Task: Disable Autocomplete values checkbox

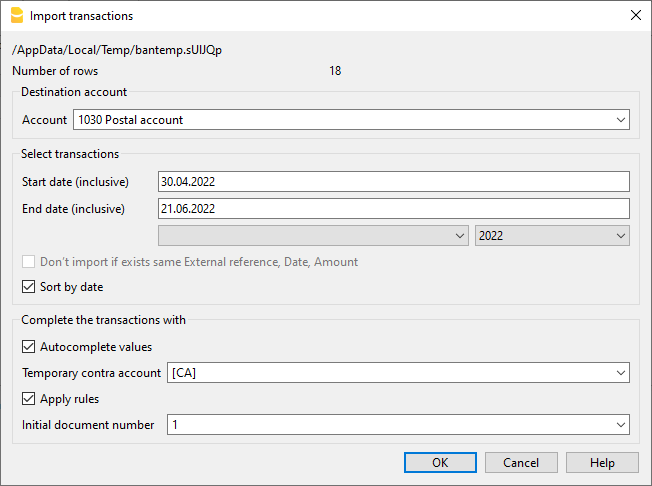Action: tap(28, 347)
